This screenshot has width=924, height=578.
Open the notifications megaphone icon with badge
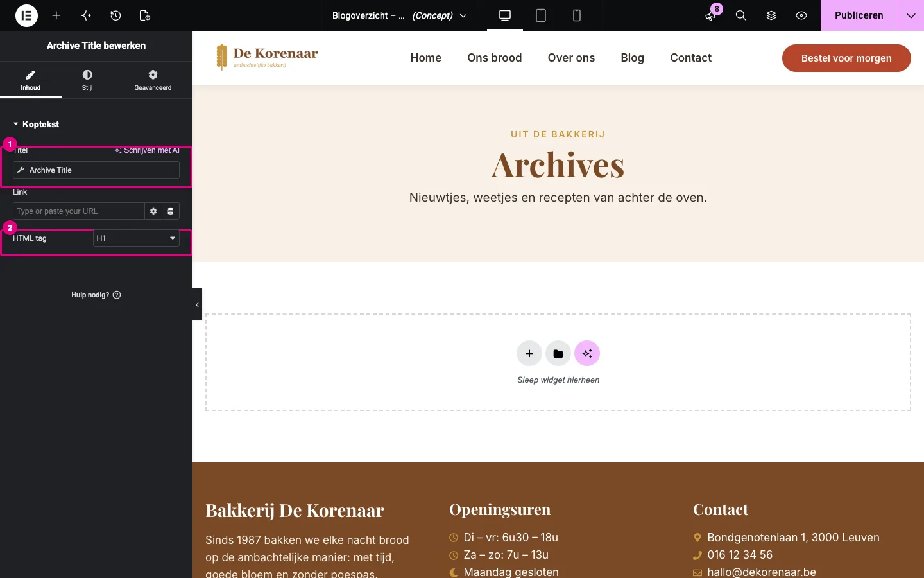coord(711,15)
